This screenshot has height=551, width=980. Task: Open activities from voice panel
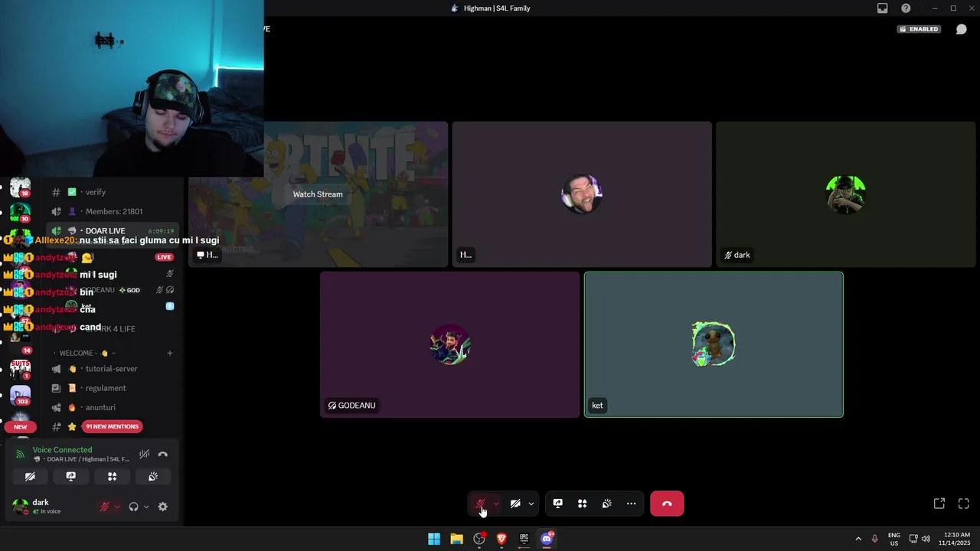pos(112,476)
